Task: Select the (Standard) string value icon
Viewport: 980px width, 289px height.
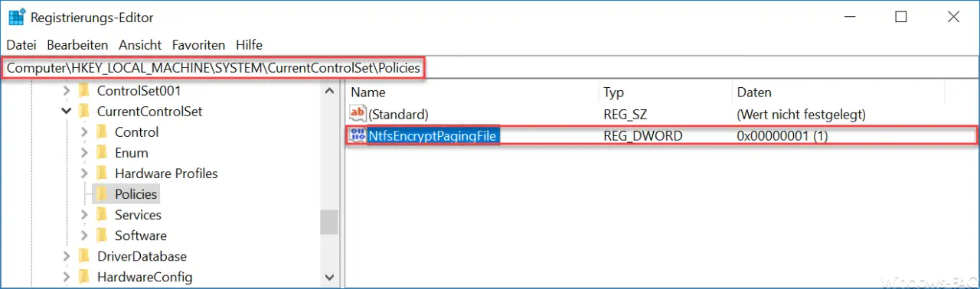Action: (x=358, y=114)
